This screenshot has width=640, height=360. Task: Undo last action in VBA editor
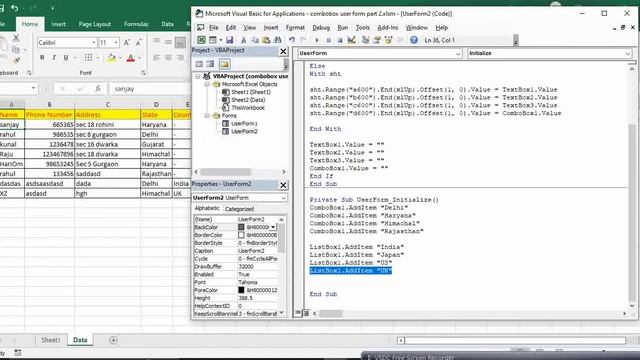click(292, 40)
